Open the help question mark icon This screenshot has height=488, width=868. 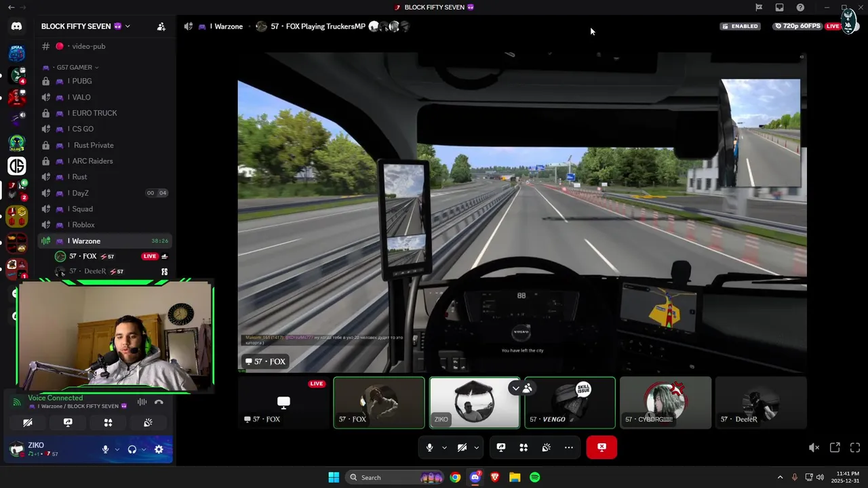point(800,7)
